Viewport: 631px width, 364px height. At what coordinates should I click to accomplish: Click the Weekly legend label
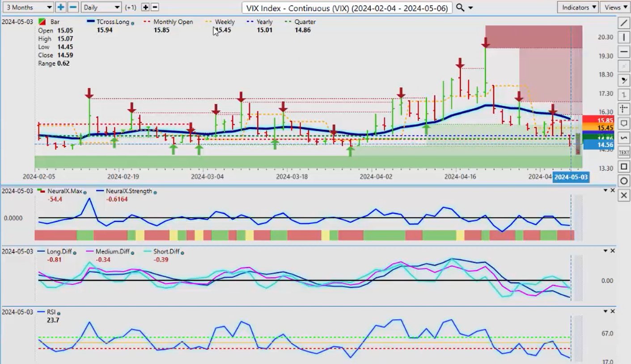pyautogui.click(x=224, y=21)
